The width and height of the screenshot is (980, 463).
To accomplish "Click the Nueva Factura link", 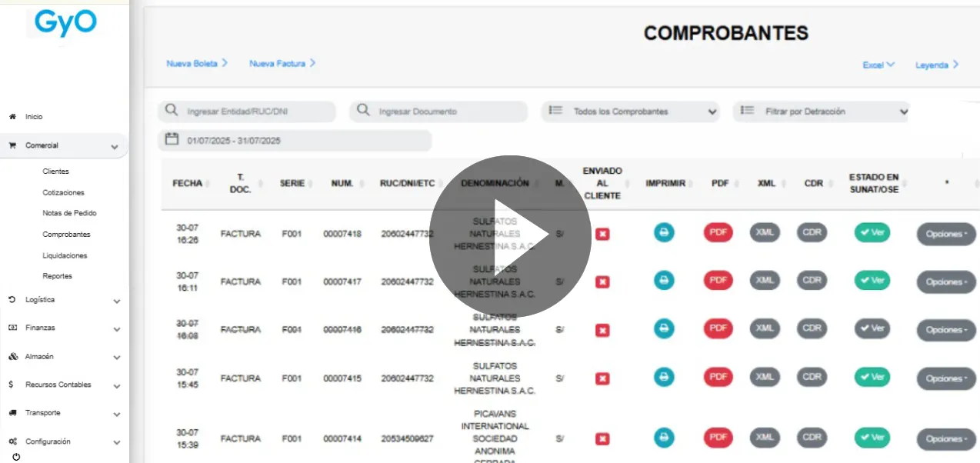I will coord(282,64).
